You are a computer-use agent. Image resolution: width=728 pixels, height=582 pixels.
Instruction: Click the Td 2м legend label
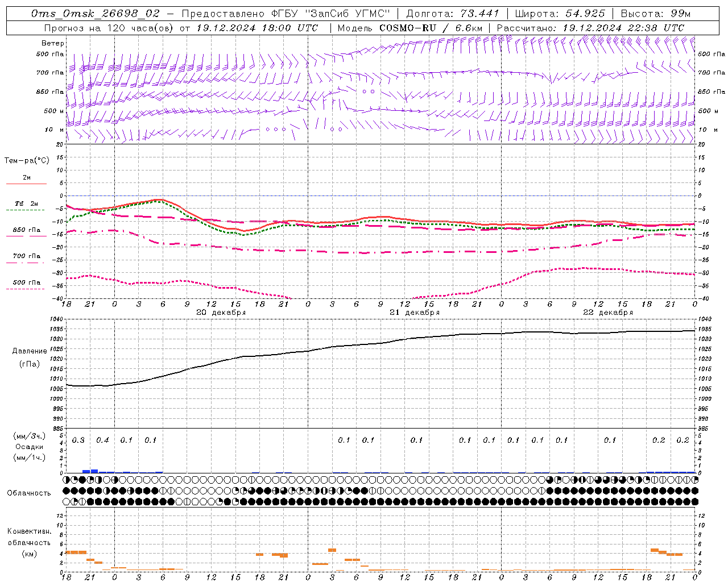27,203
